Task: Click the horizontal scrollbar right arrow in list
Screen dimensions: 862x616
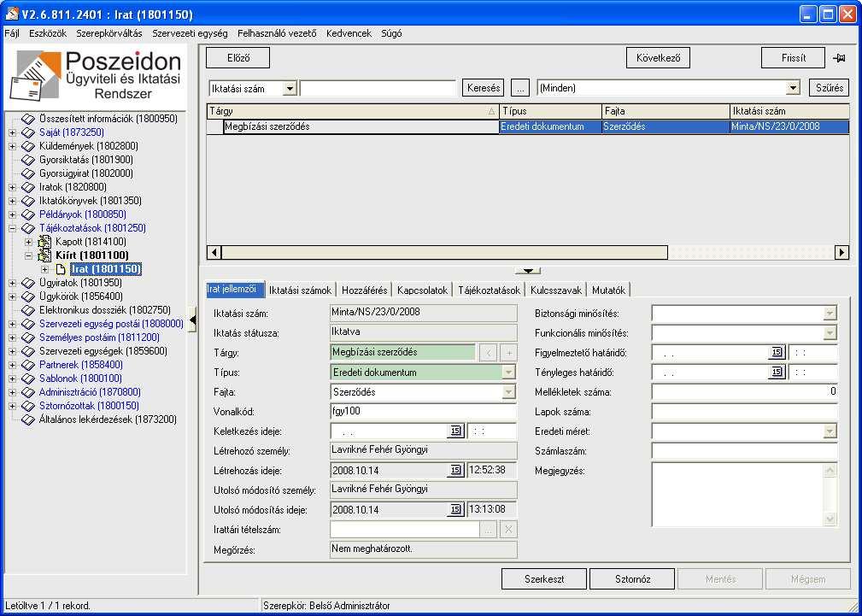Action: coord(841,252)
